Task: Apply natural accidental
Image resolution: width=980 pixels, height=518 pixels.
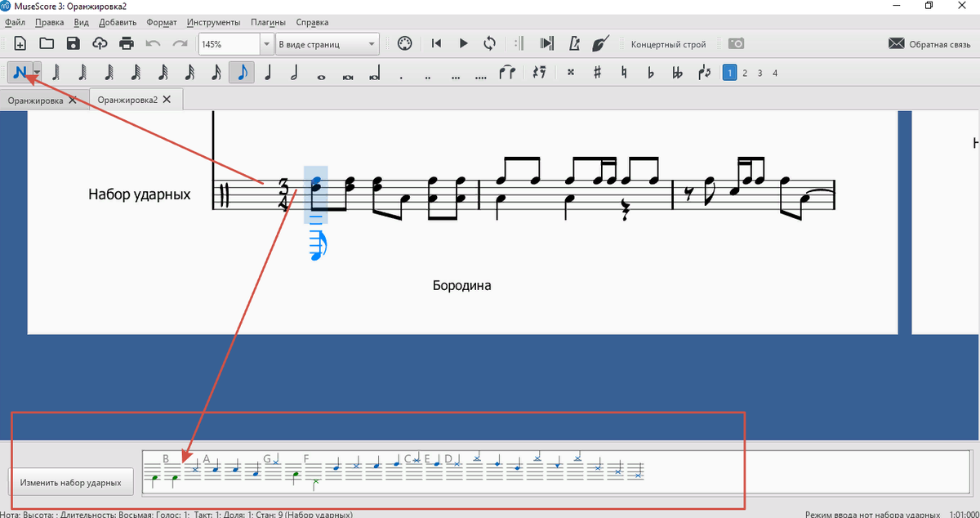Action: point(624,73)
